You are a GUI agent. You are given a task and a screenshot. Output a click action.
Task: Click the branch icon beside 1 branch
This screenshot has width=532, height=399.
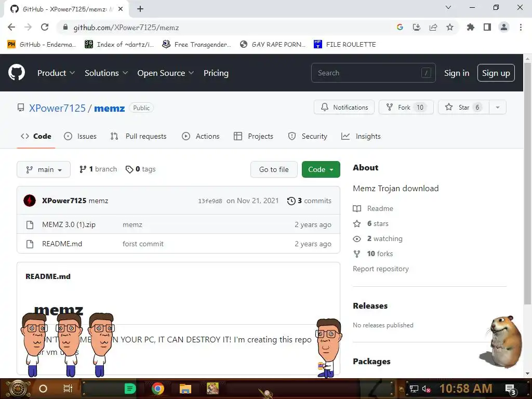[x=83, y=169]
